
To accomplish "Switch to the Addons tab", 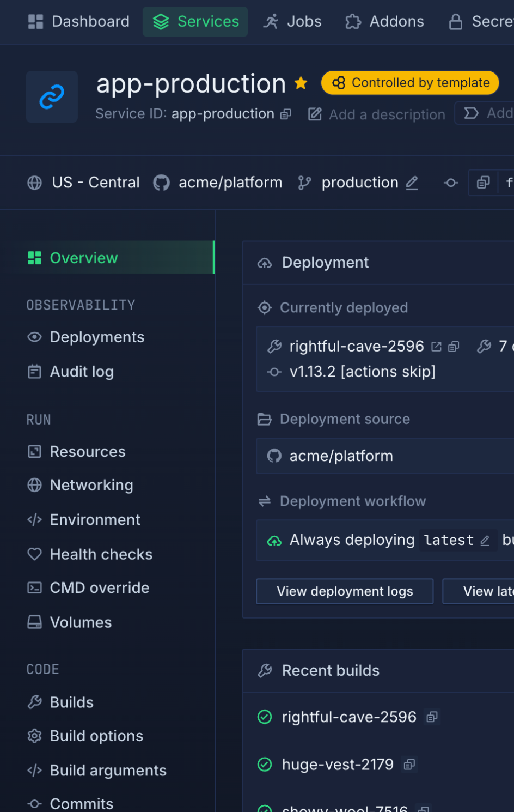I will click(x=384, y=22).
